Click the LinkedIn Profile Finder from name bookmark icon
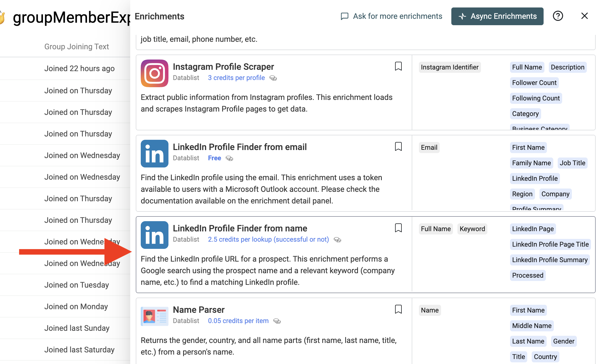Image resolution: width=599 pixels, height=364 pixels. point(398,228)
